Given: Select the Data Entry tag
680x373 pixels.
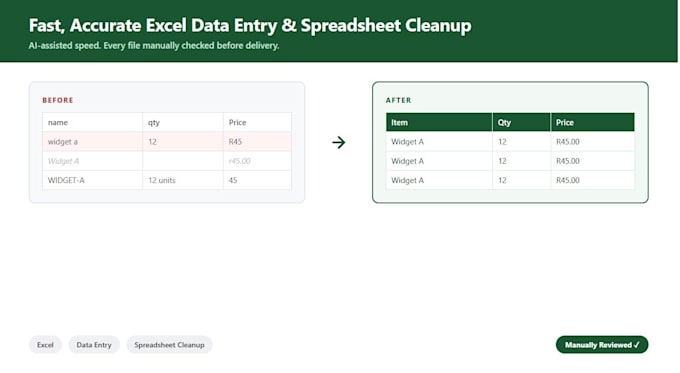Looking at the screenshot, I should [x=94, y=345].
